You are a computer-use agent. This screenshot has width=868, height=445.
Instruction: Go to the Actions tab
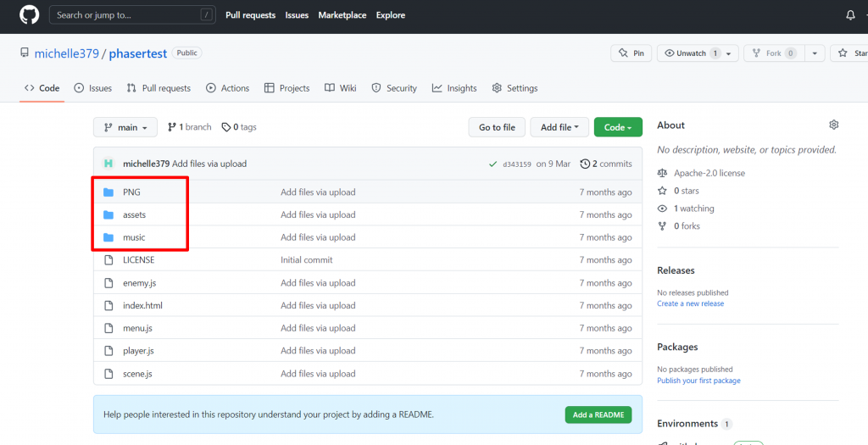click(227, 88)
